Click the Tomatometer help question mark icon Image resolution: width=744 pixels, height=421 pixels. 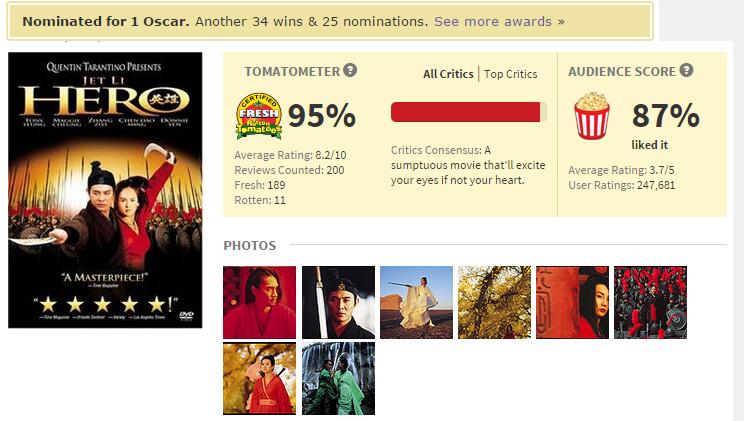[x=350, y=70]
